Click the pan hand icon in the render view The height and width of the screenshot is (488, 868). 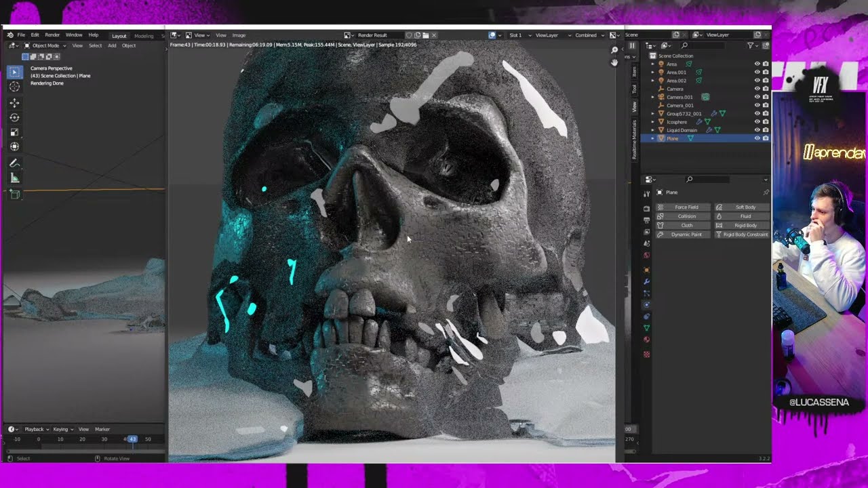[614, 62]
